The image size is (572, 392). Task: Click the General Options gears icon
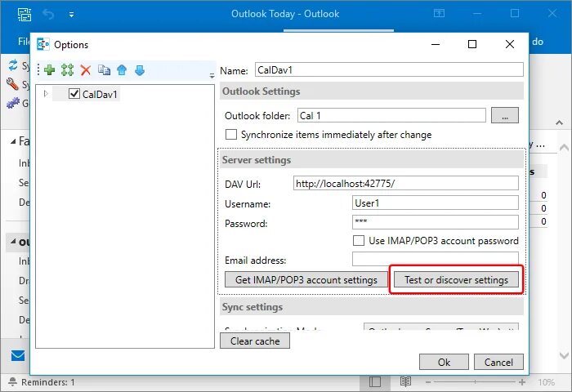[x=13, y=103]
